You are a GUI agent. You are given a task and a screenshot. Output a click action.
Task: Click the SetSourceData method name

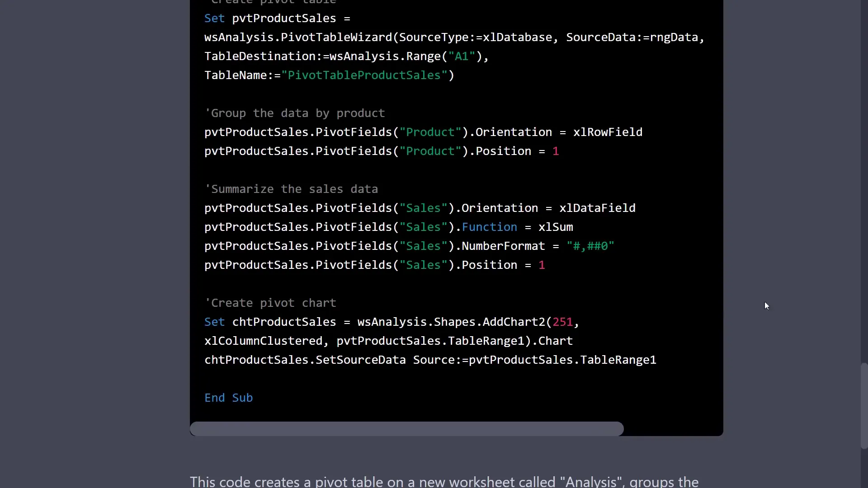(360, 360)
